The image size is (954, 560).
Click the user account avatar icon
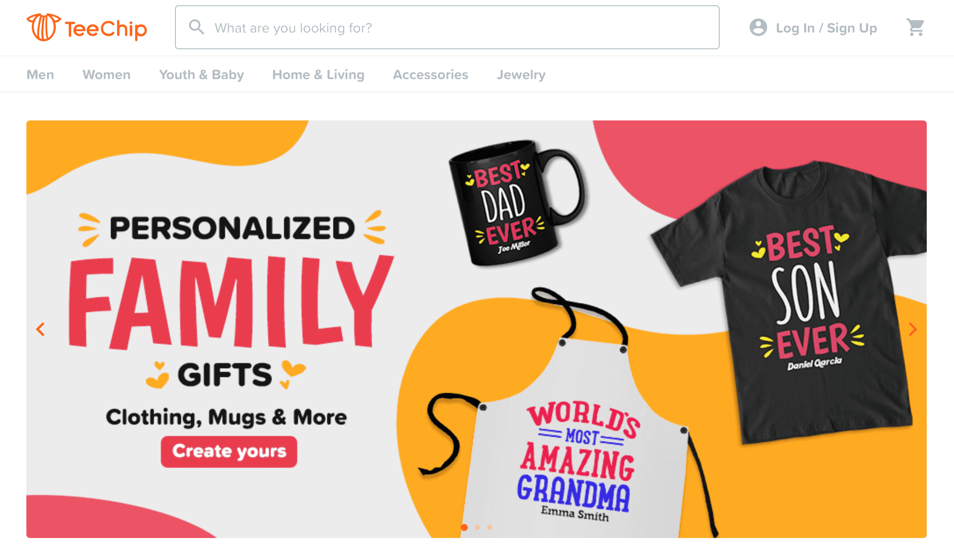758,27
